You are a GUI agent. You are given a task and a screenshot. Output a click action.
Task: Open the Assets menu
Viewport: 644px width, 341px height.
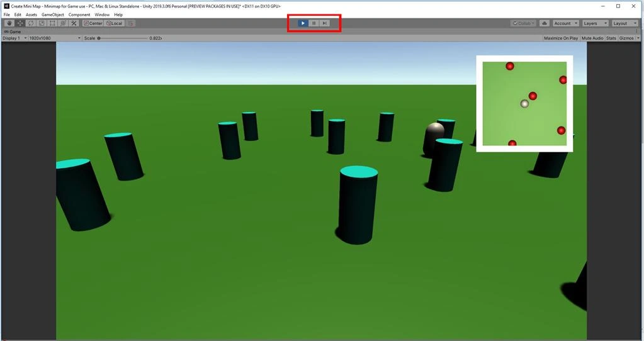[x=31, y=14]
